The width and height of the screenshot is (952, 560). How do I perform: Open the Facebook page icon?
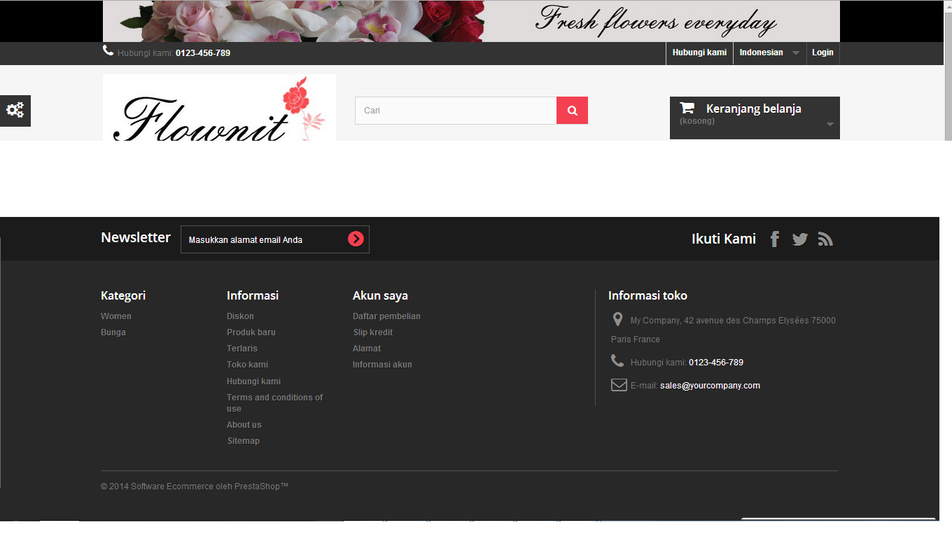pyautogui.click(x=775, y=239)
